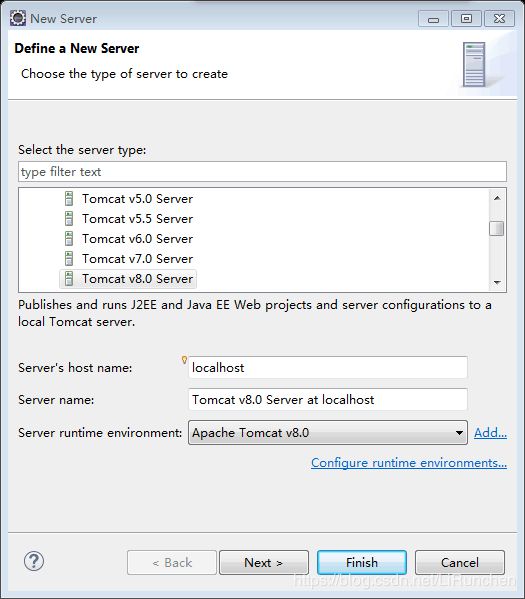Focus the type filter text field
This screenshot has width=525, height=599.
point(262,172)
